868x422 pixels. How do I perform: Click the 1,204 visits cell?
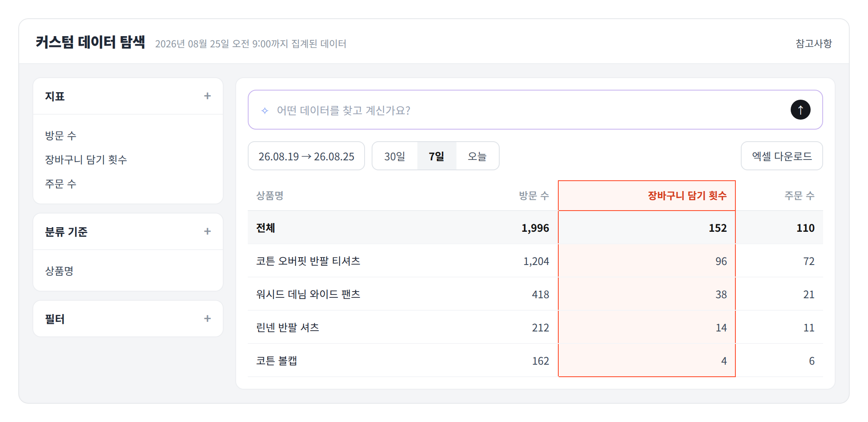pos(536,261)
